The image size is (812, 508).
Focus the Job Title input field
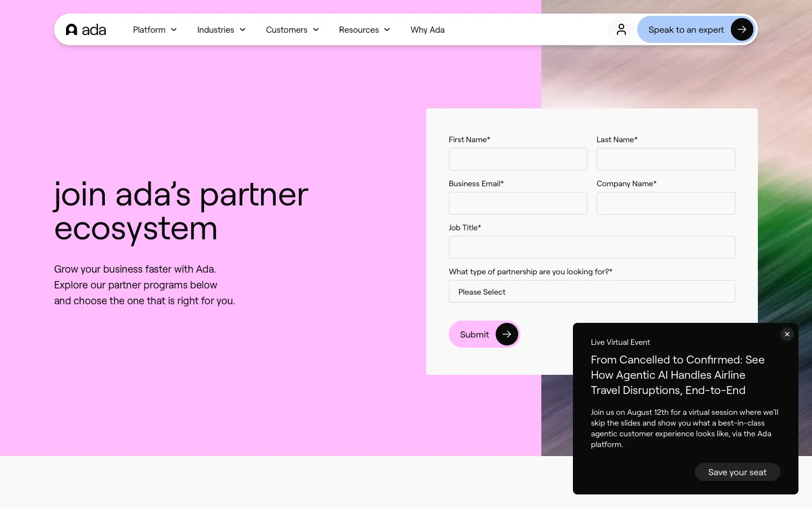click(x=592, y=247)
